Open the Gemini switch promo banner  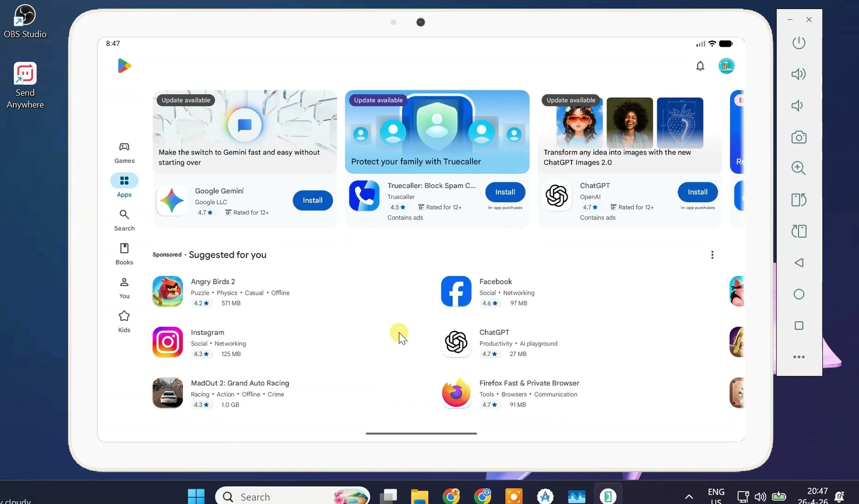245,132
